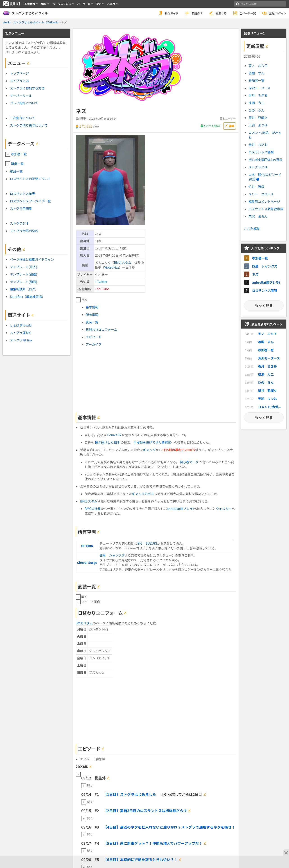289x868 pixels.
Task: Open the atwiki breadcrumb link
Action: tap(6, 22)
